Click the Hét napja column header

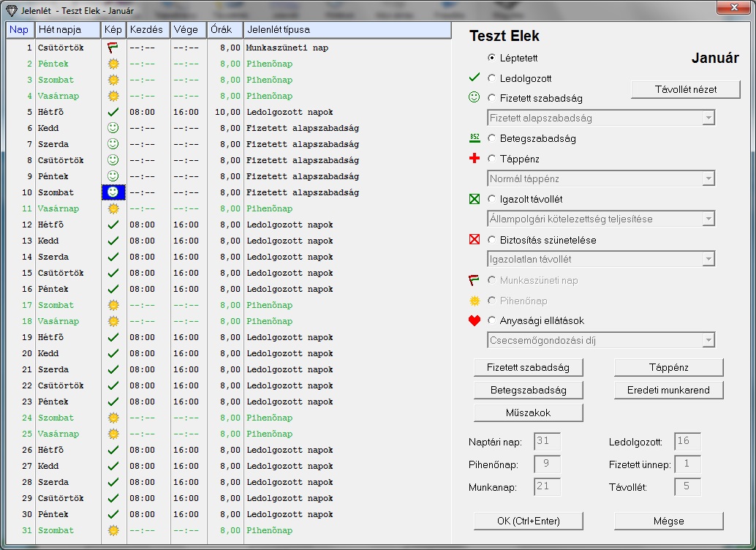point(68,30)
